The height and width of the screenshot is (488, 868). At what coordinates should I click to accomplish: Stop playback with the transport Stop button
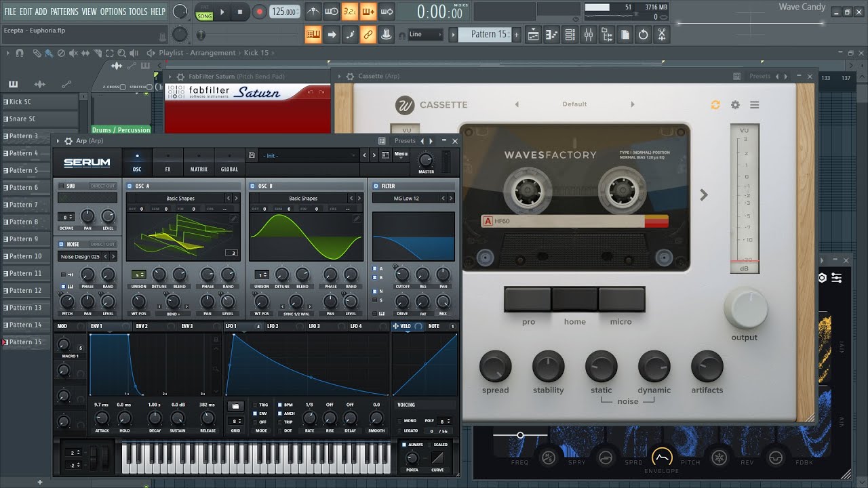[240, 12]
